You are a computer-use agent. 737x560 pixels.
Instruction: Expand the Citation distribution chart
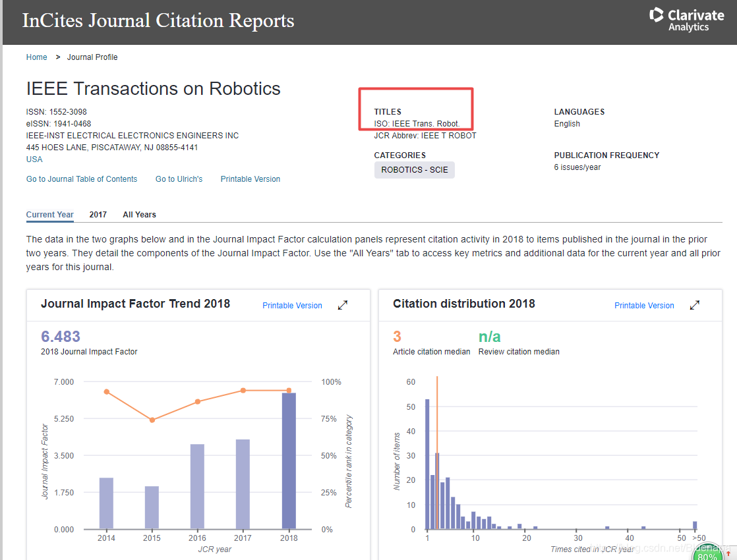(x=695, y=306)
